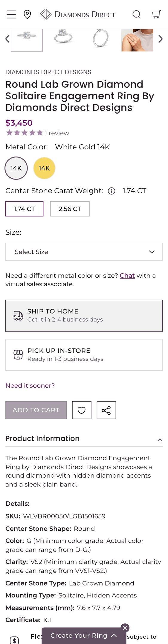This screenshot has width=168, height=644.
Task: Choose Pick Up In-Store option
Action: click(84, 355)
